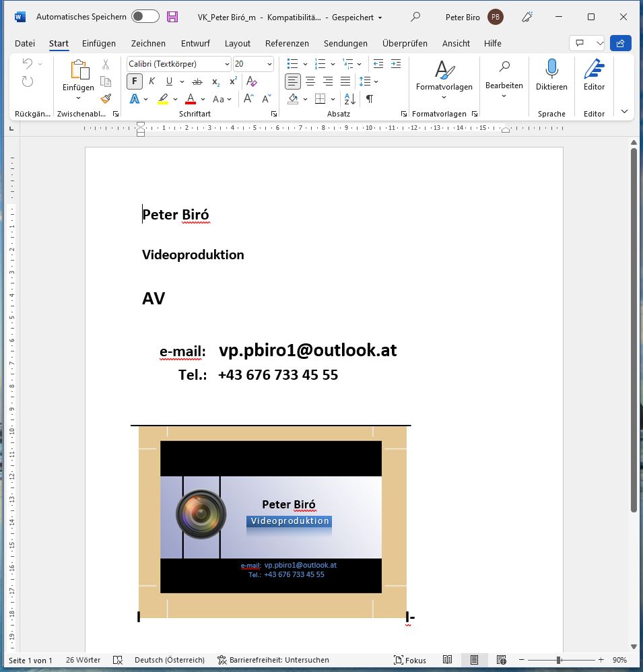Open the Referenzen ribbon tab
The image size is (643, 672).
(287, 43)
